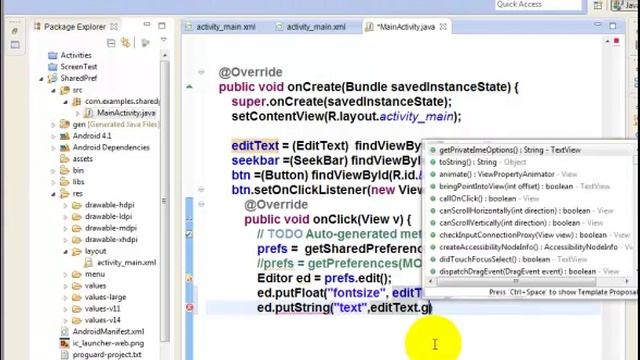The height and width of the screenshot is (360, 640).
Task: Collapse the layout folder node
Action: [66, 251]
